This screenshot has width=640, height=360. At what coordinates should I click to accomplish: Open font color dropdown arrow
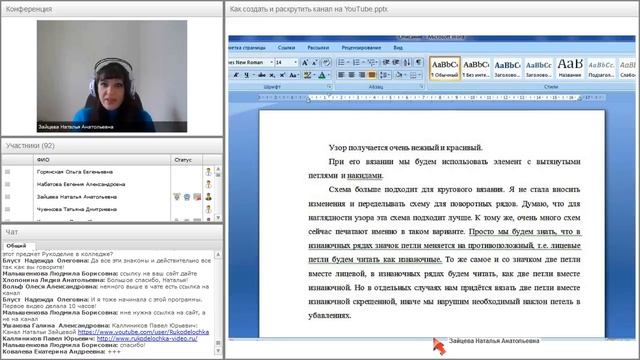point(329,75)
